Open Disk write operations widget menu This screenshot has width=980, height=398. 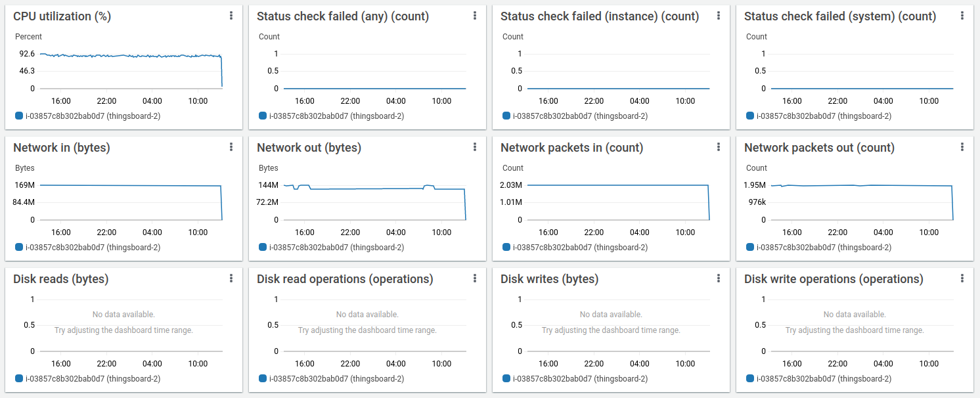click(x=962, y=278)
